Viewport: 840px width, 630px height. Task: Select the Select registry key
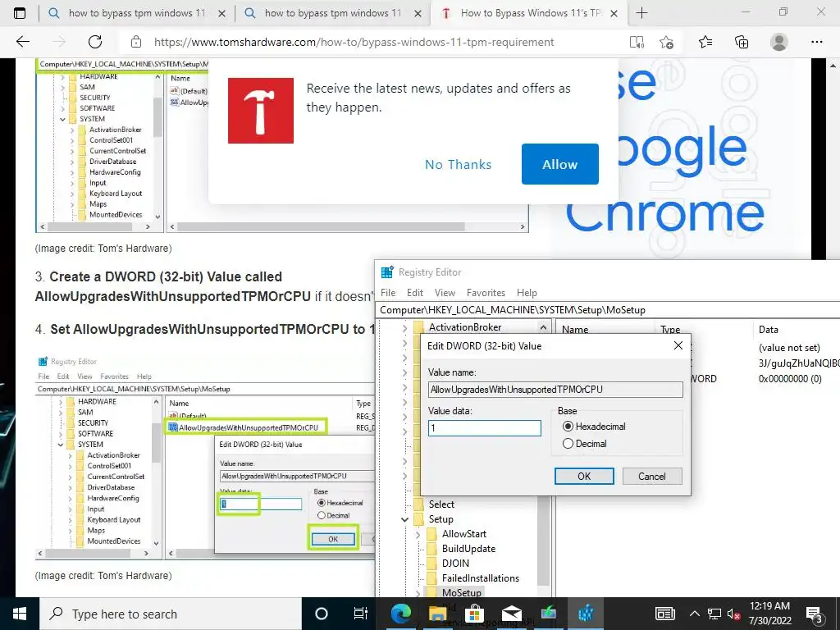(x=441, y=504)
